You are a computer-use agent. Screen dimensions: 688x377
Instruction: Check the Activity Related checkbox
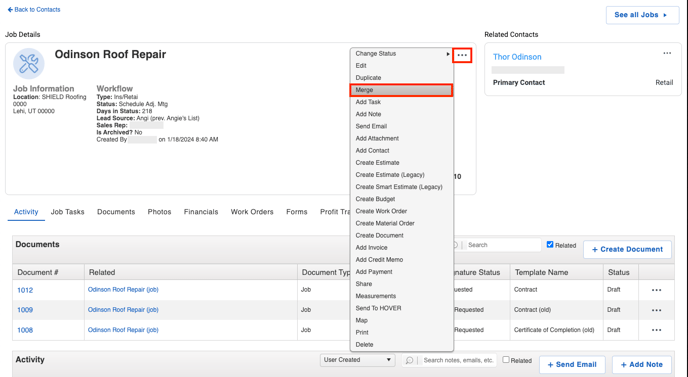tap(506, 360)
